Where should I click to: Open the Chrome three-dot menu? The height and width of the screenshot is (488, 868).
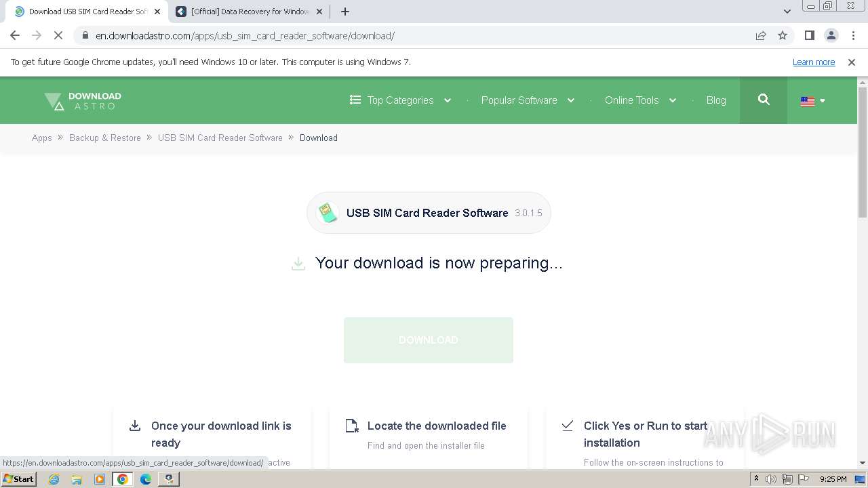[x=852, y=36]
